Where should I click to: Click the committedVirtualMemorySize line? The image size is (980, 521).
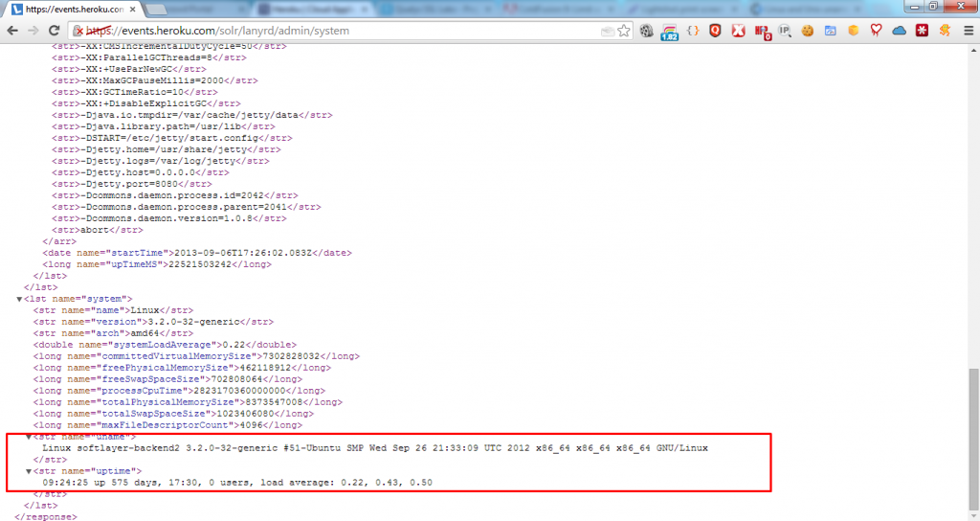point(196,356)
